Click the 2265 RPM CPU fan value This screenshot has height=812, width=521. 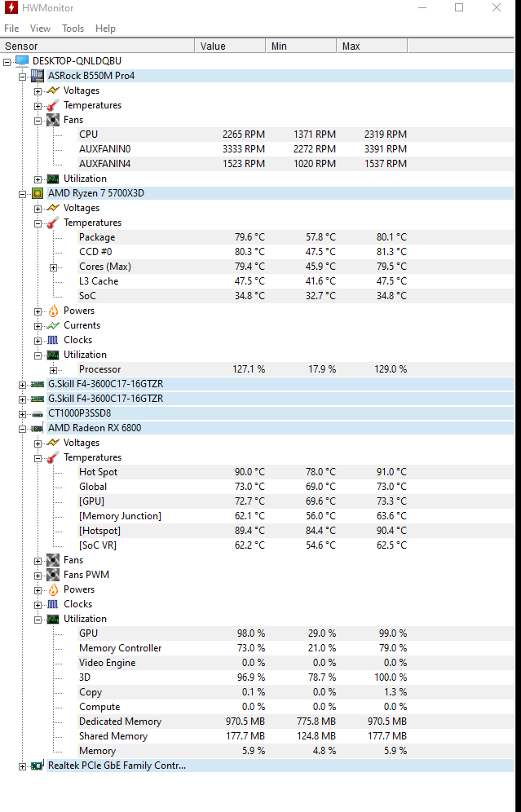[x=244, y=135]
